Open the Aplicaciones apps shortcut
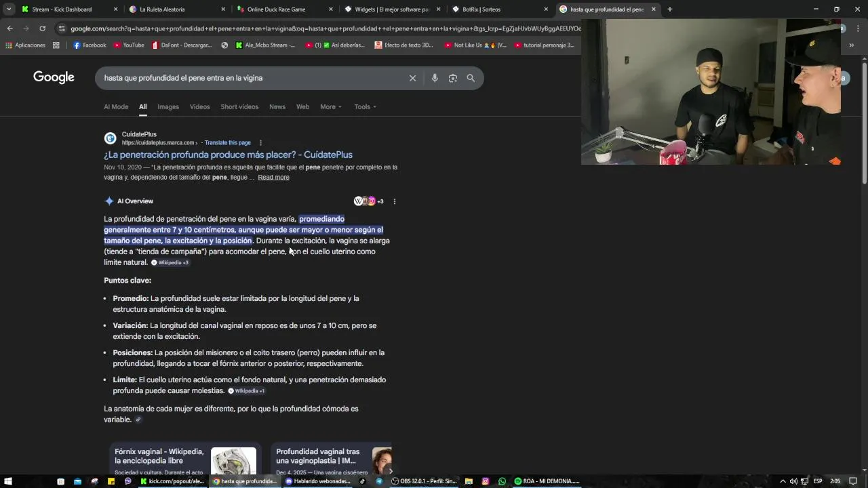The image size is (868, 488). click(x=25, y=45)
